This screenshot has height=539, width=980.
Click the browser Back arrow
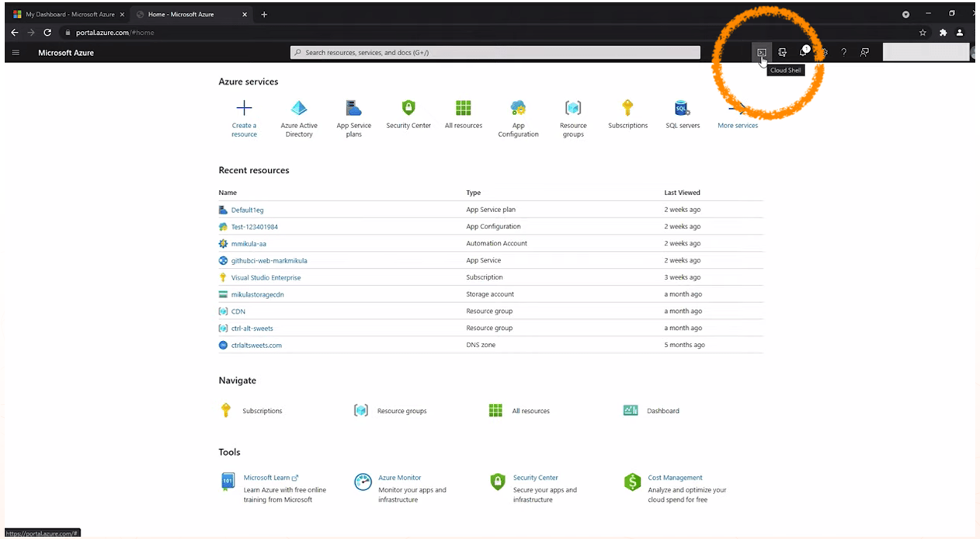click(15, 33)
